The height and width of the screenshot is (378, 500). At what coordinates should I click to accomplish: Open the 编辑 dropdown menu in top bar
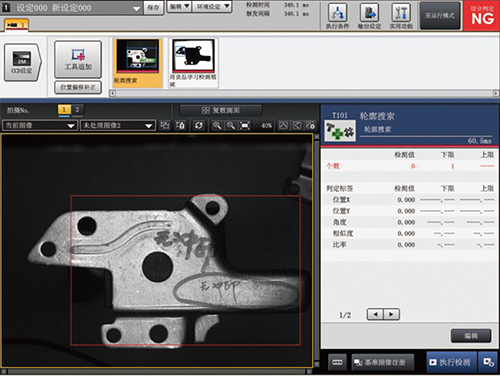pos(179,7)
